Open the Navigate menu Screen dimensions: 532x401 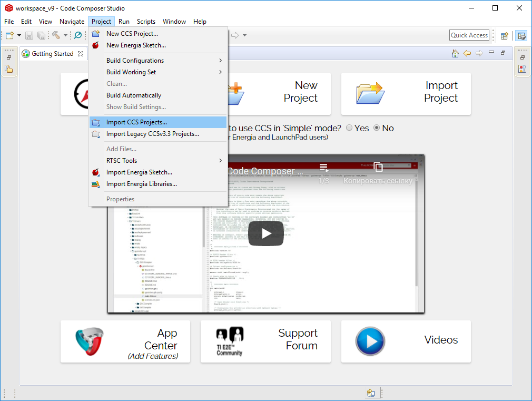coord(72,22)
